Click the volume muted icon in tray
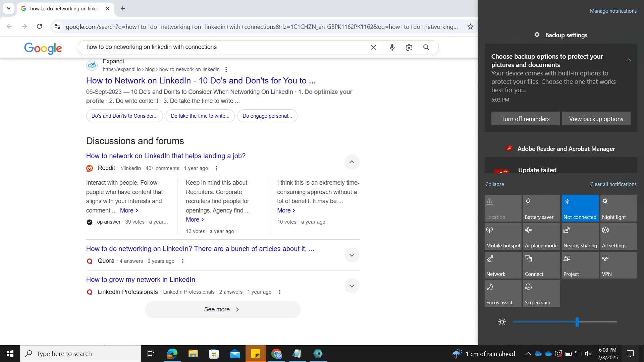This screenshot has height=362, width=644. click(588, 354)
